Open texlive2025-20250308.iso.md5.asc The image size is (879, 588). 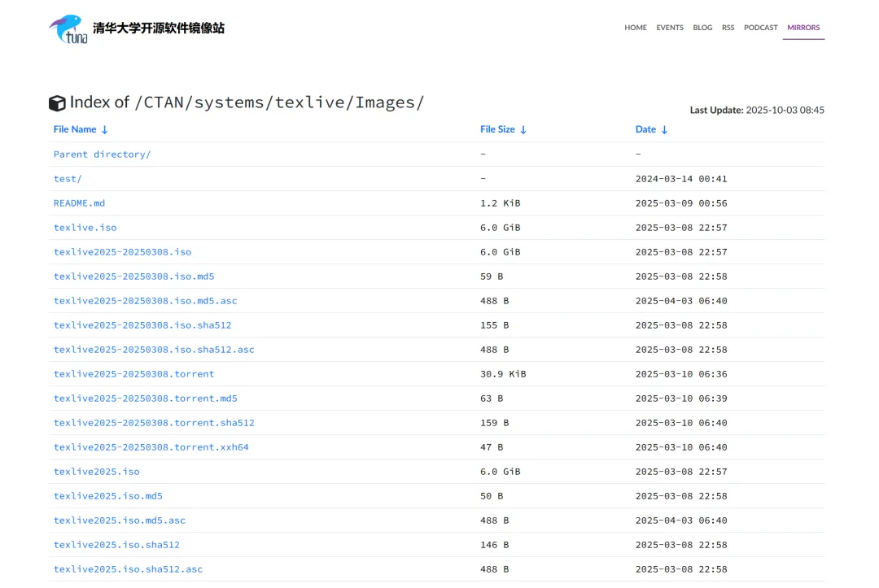145,301
